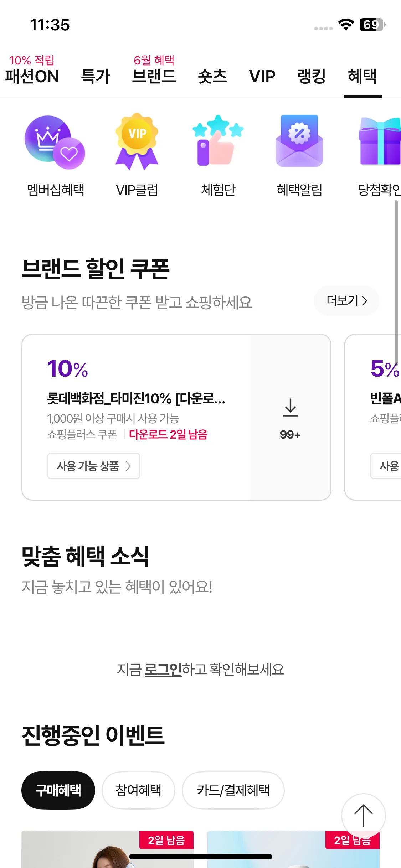
Task: Tap the Wi-Fi status icon
Action: coord(346,25)
